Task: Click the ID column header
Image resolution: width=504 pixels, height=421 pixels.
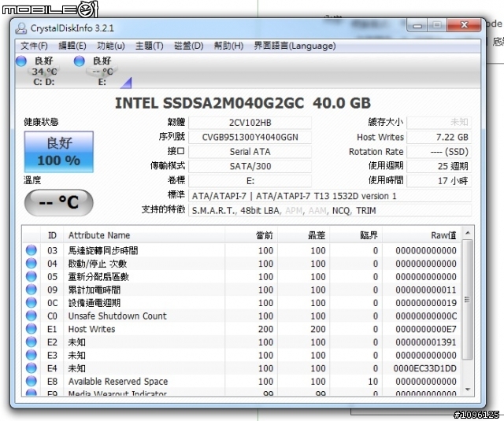Action: [x=52, y=235]
